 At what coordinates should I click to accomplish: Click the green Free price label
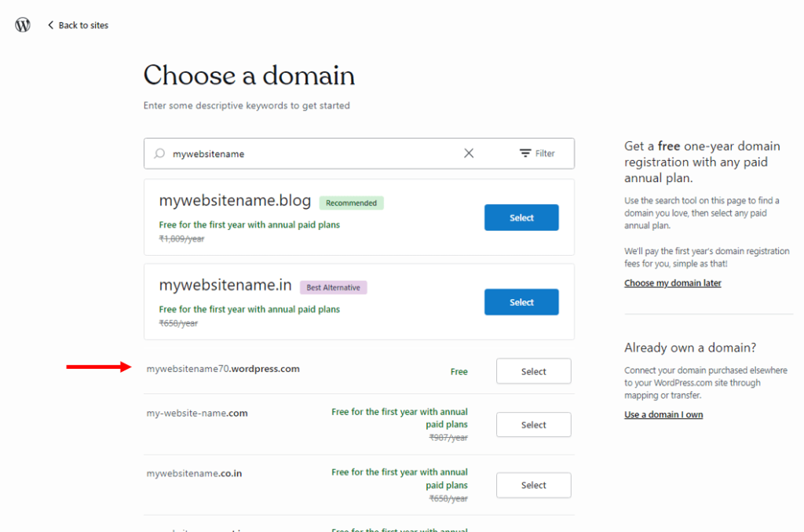click(459, 372)
